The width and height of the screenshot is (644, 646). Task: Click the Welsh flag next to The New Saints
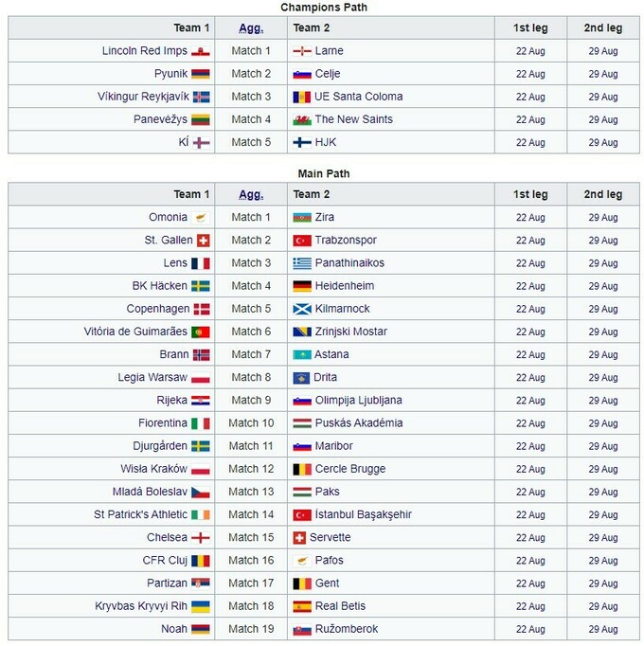[302, 119]
